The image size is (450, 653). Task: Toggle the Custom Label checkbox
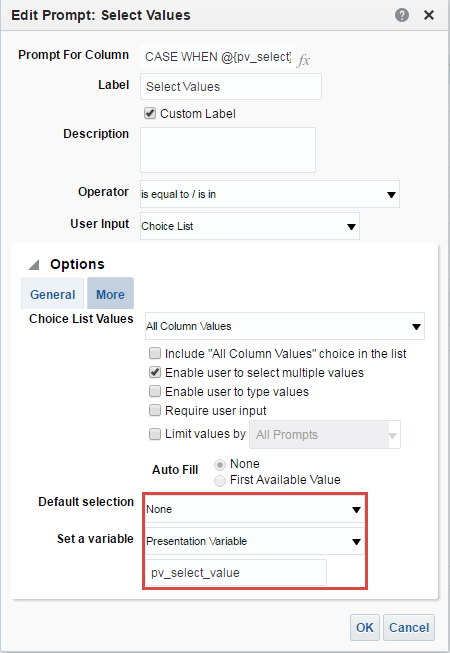150,113
